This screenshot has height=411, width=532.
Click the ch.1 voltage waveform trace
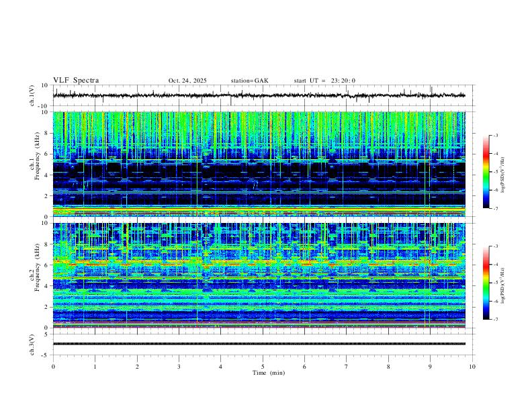(x=259, y=95)
